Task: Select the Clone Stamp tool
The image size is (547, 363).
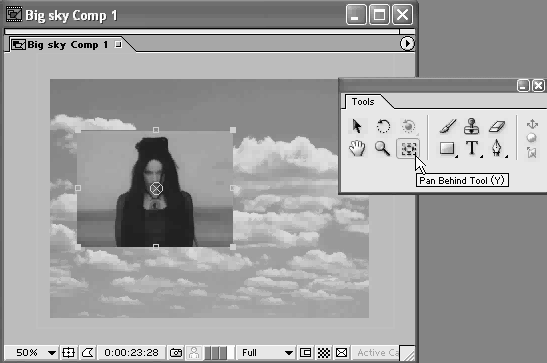Action: [472, 126]
